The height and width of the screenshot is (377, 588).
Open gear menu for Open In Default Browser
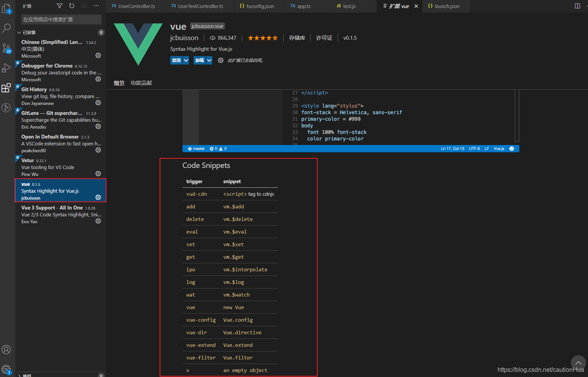[x=98, y=150]
